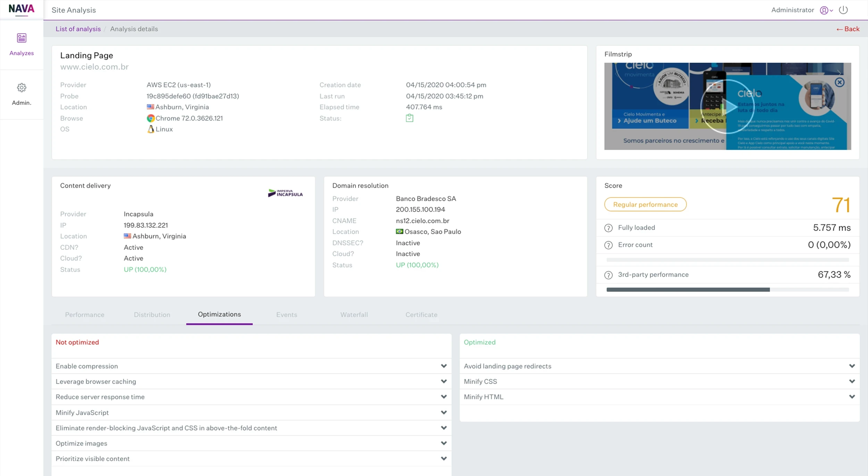Image resolution: width=868 pixels, height=476 pixels.
Task: Click the probe ID 19c895defe60
Action: pyautogui.click(x=169, y=96)
